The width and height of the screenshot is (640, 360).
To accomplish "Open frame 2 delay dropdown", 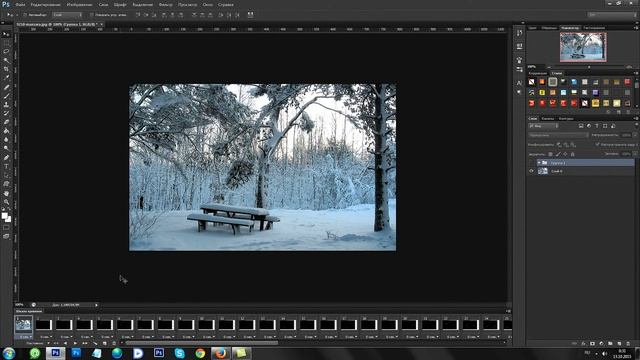I will click(45, 337).
